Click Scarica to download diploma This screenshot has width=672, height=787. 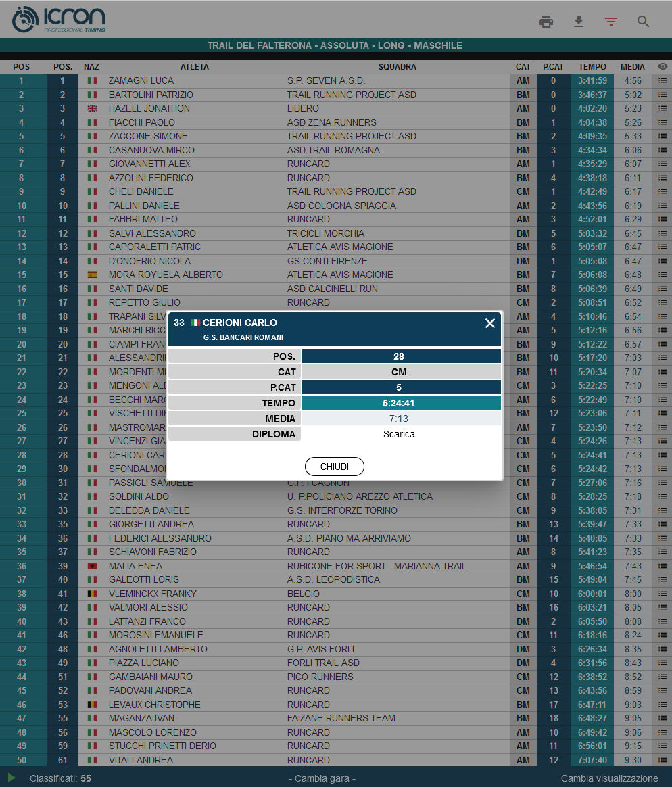[x=399, y=434]
